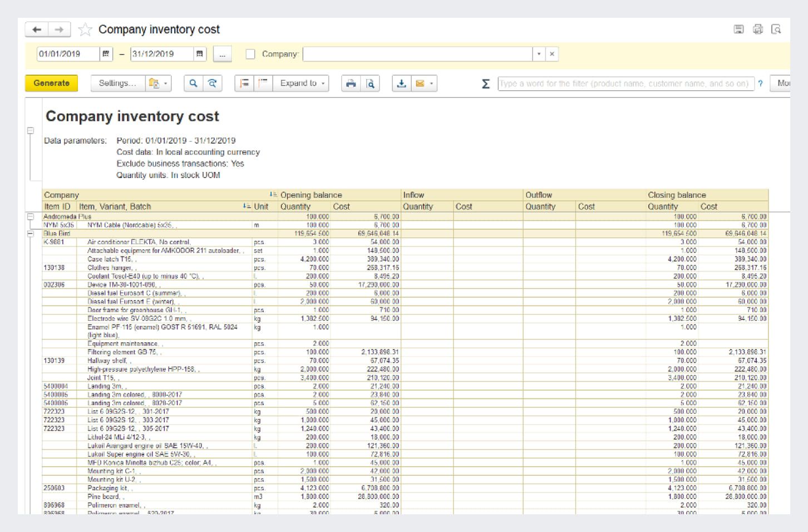Click the save icon at top right
The height and width of the screenshot is (532, 808).
(x=738, y=29)
